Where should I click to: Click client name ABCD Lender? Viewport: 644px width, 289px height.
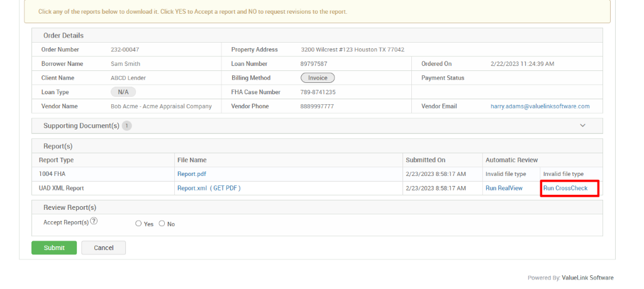128,77
